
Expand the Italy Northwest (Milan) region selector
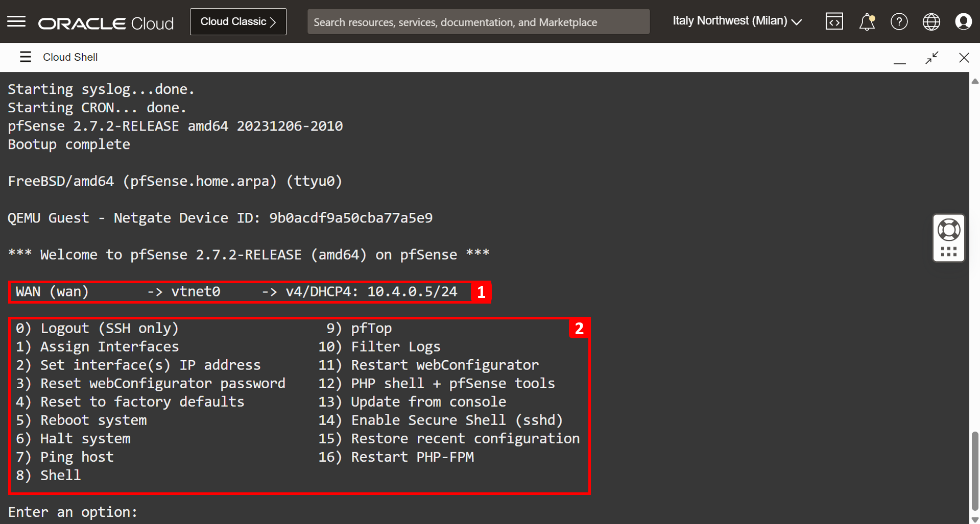coord(737,21)
